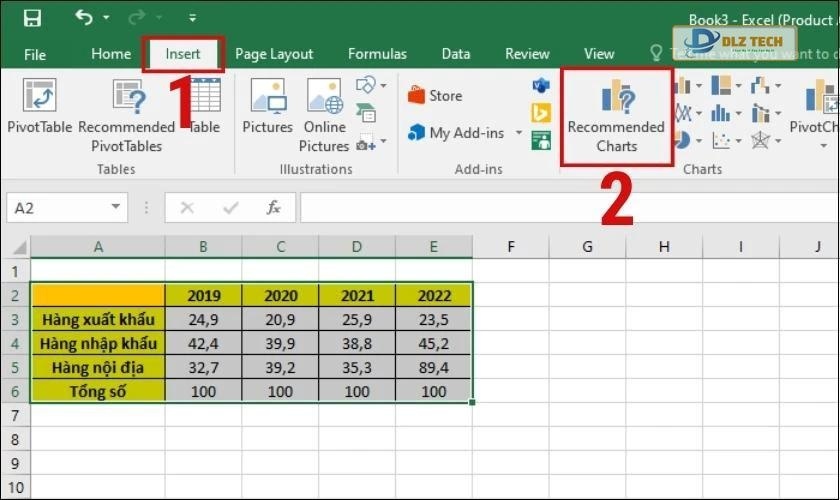Open Customize Quick Access Toolbar dropdown
Image resolution: width=840 pixels, height=500 pixels.
pos(193,18)
